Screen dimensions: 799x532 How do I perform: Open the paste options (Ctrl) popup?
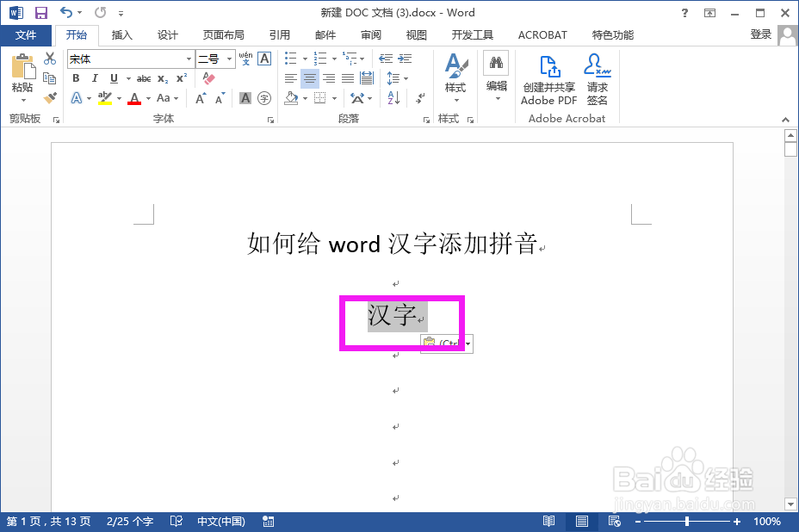point(447,343)
